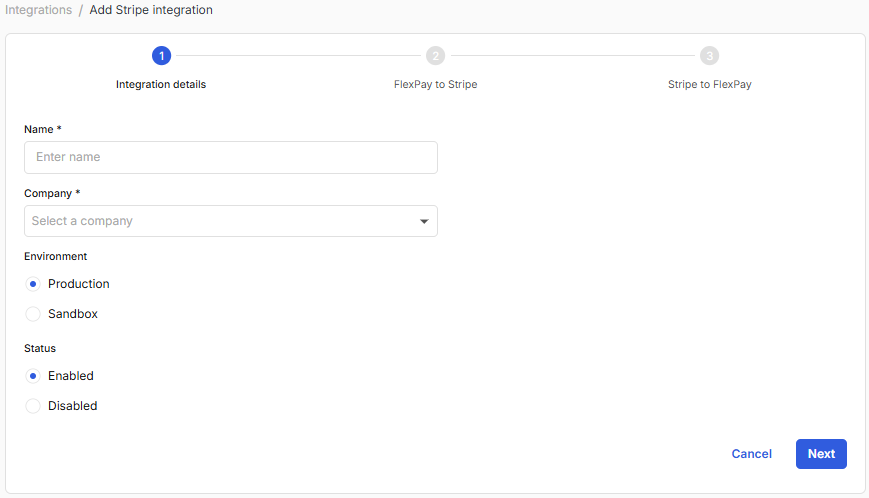Select step 3 circle in progress stepper

(x=709, y=55)
